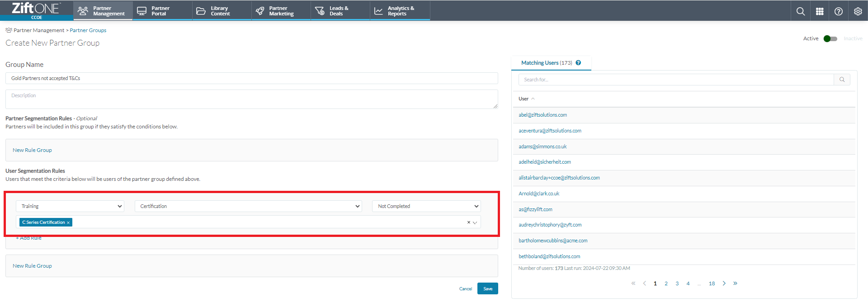
Task: Click the Group Name input field
Action: coord(252,78)
